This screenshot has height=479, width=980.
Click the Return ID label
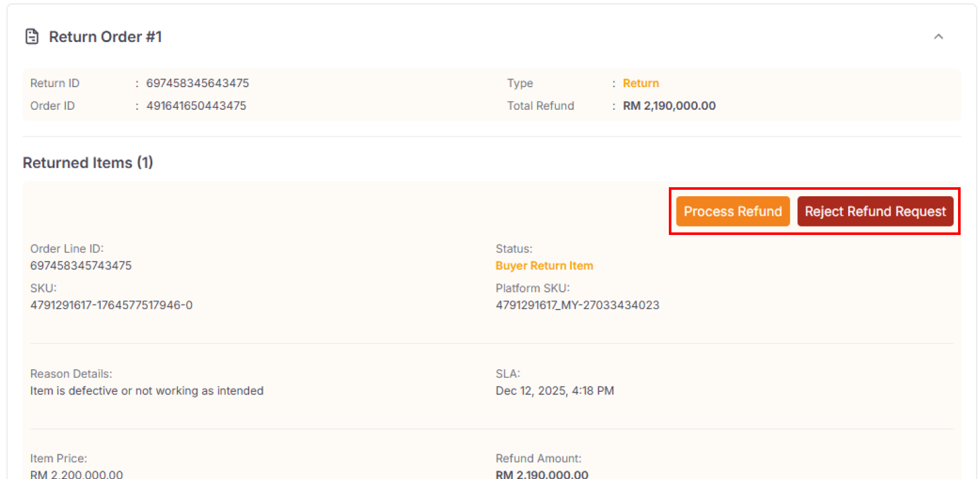click(x=55, y=83)
